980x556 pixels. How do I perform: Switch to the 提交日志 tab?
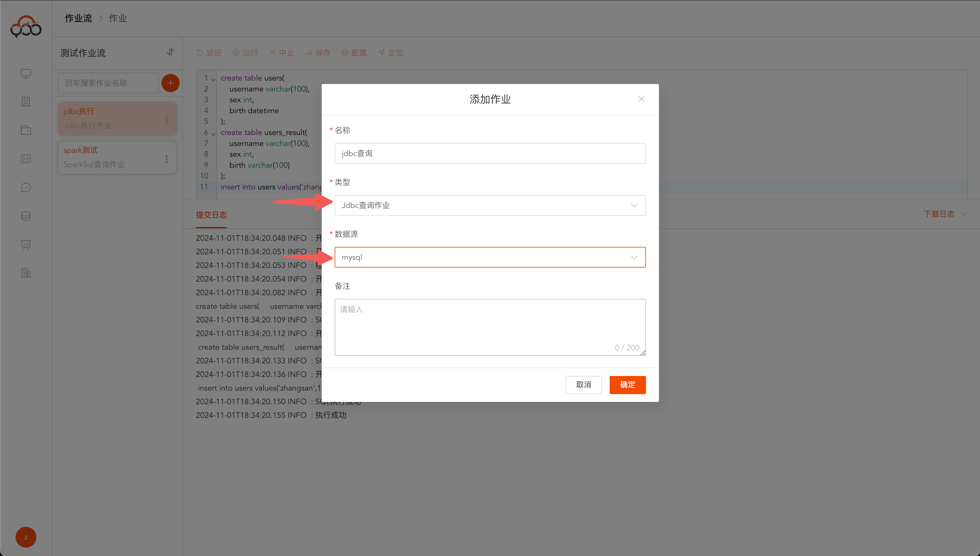211,215
